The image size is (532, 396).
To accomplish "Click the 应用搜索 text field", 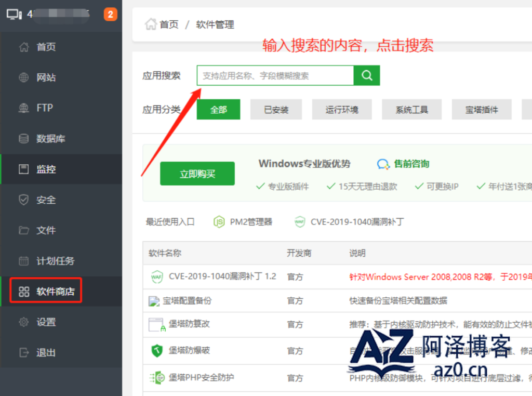I will coord(275,75).
